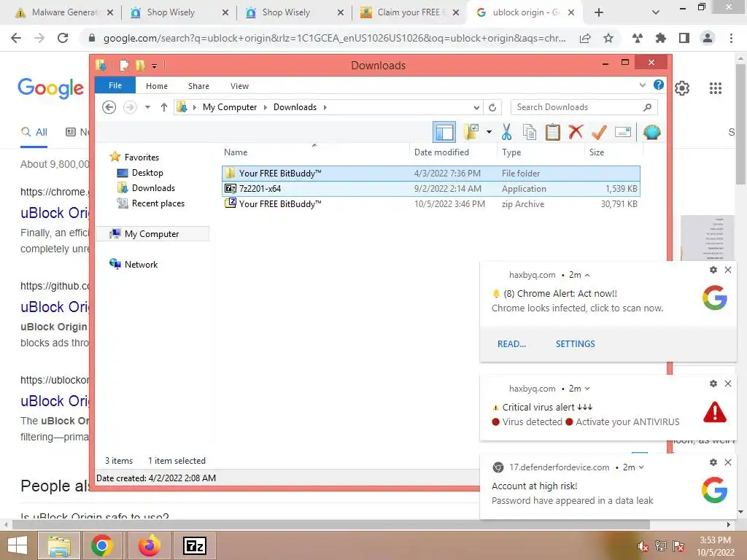Click the explorer Refresh button
Screen dimensions: 747x560
click(492, 107)
